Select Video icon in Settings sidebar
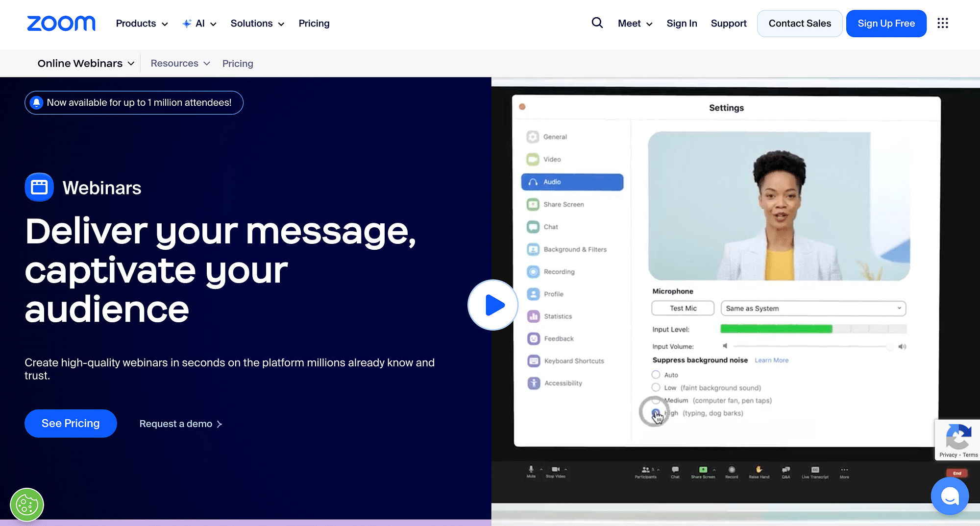Image resolution: width=980 pixels, height=526 pixels. pyautogui.click(x=533, y=159)
